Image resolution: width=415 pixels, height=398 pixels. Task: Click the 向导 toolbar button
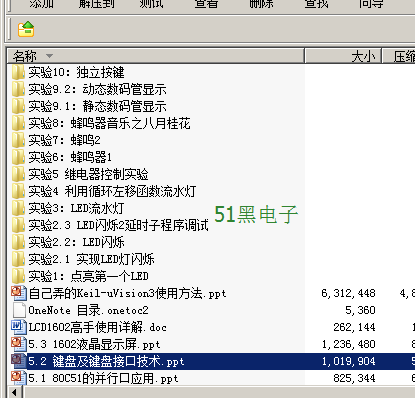(x=371, y=4)
